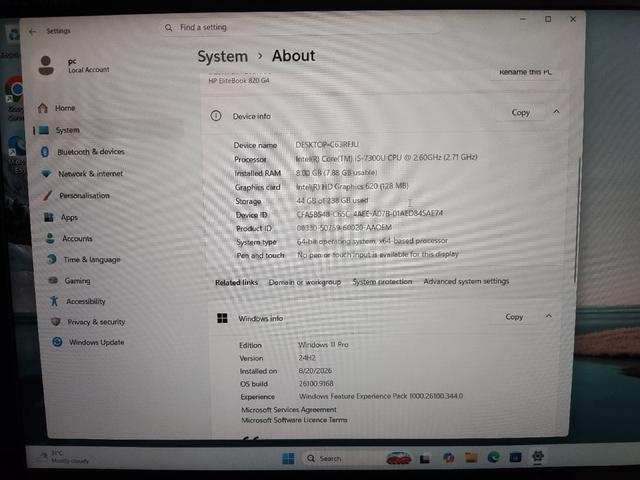
Task: Open Domain or workgroup link
Action: click(304, 282)
